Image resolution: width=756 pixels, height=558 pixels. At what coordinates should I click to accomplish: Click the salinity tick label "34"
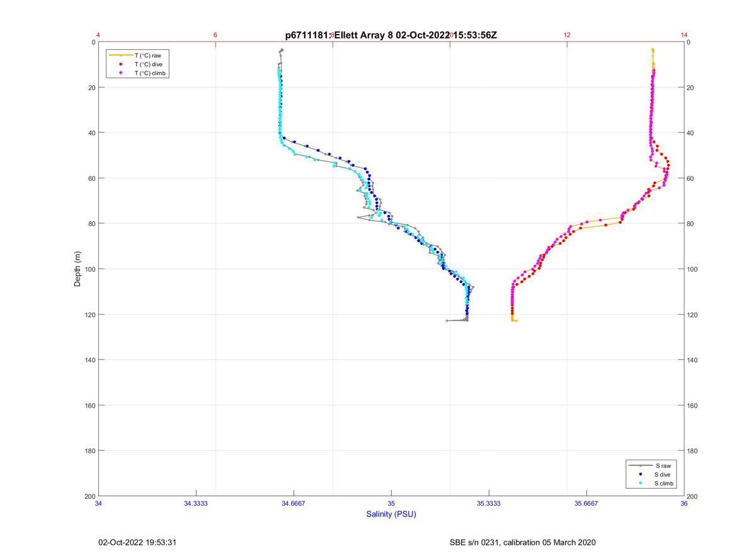(99, 503)
